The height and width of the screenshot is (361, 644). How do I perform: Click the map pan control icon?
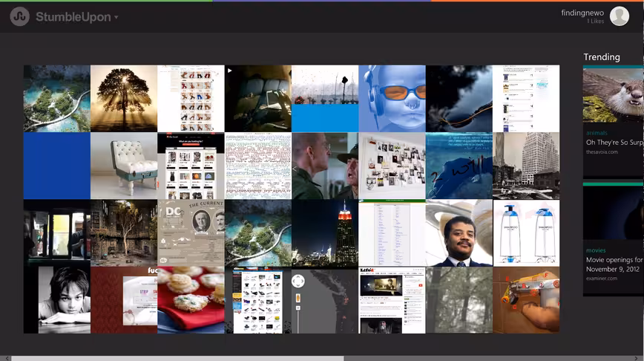click(298, 282)
